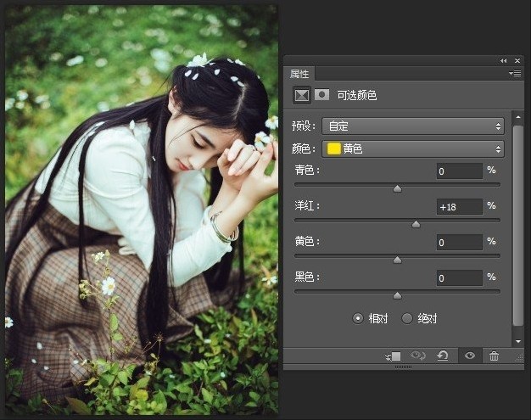Click the yellow color swatch in the 颜色 dropdown
The image size is (531, 420).
tap(333, 148)
